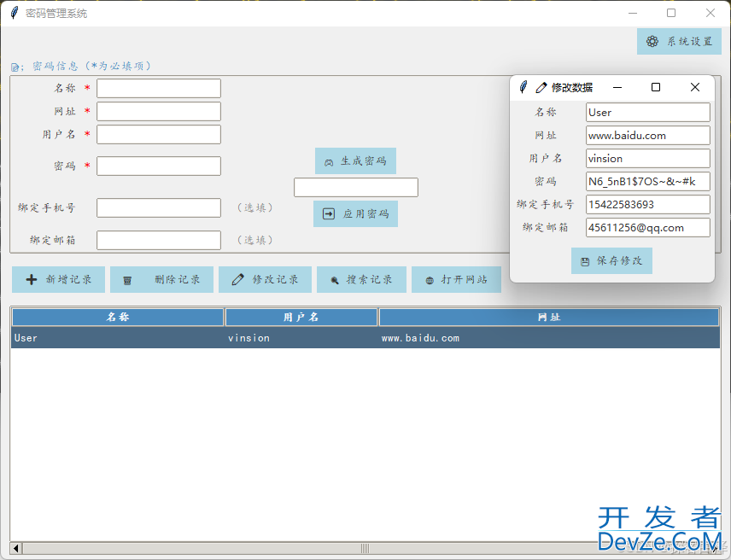Viewport: 731px width, 560px height.
Task: Click the generated password output field
Action: [356, 187]
